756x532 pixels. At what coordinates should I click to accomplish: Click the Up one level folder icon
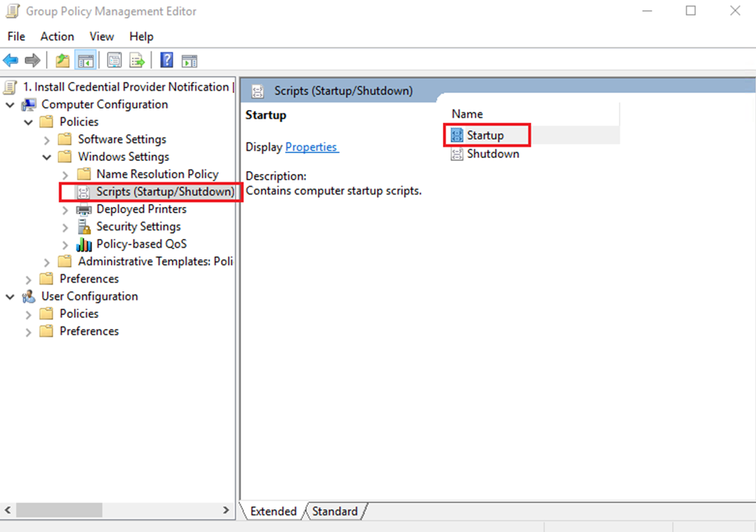point(62,61)
